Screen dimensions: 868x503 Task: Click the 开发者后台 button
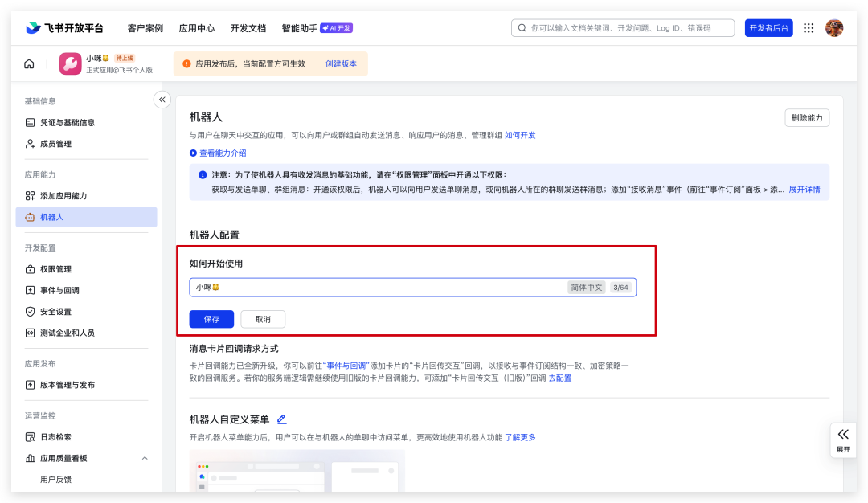tap(768, 28)
